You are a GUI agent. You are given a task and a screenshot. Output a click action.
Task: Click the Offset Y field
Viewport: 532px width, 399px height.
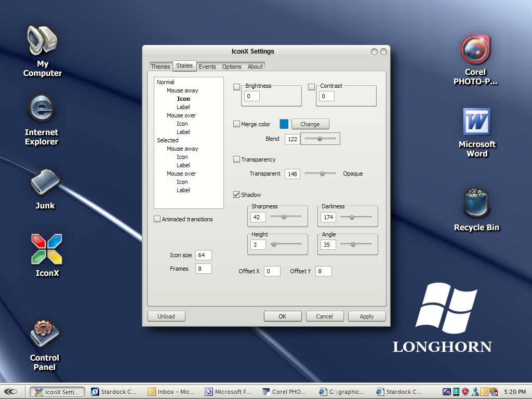pyautogui.click(x=324, y=271)
